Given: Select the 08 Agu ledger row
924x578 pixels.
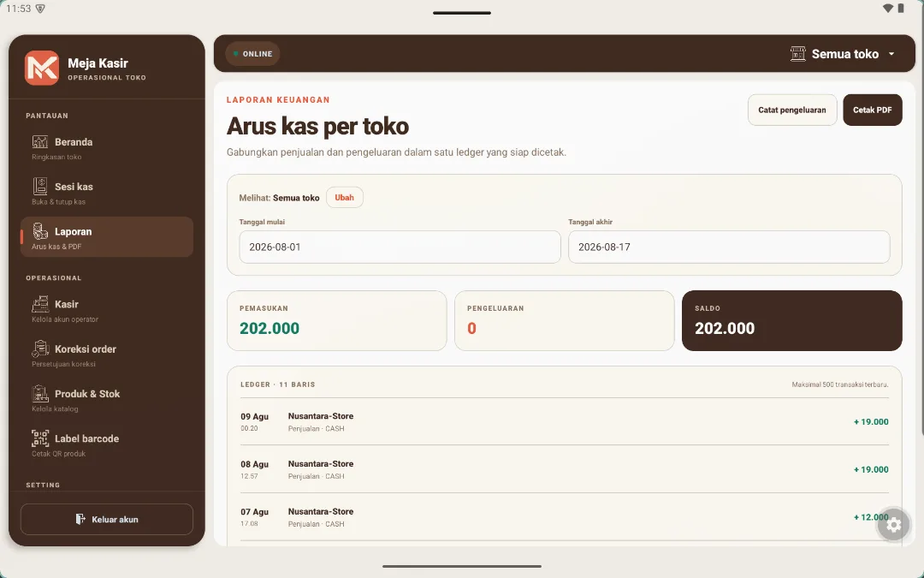Looking at the screenshot, I should point(564,469).
